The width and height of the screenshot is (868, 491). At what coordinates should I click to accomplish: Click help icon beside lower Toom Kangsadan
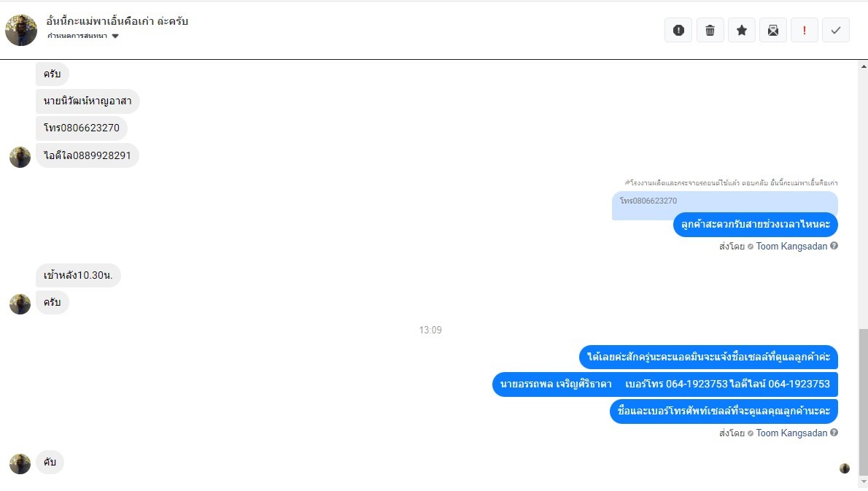tap(834, 433)
